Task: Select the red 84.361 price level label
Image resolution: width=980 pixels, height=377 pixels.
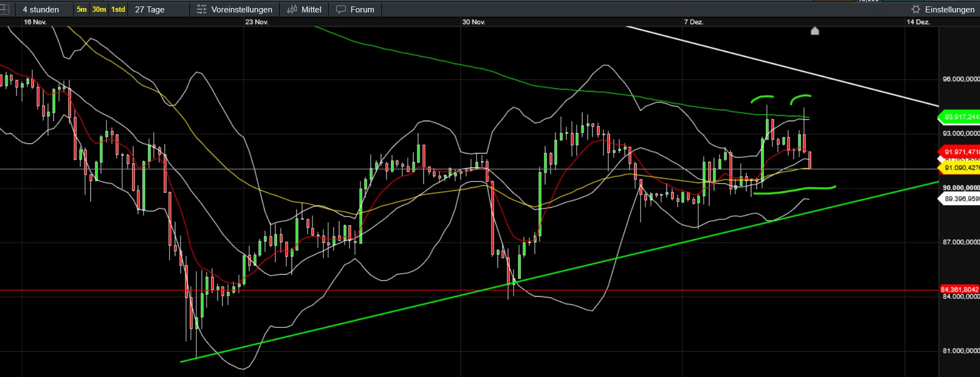Action: [x=960, y=290]
